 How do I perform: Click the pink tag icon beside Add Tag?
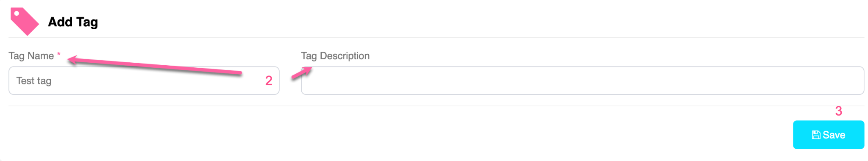pos(24,21)
